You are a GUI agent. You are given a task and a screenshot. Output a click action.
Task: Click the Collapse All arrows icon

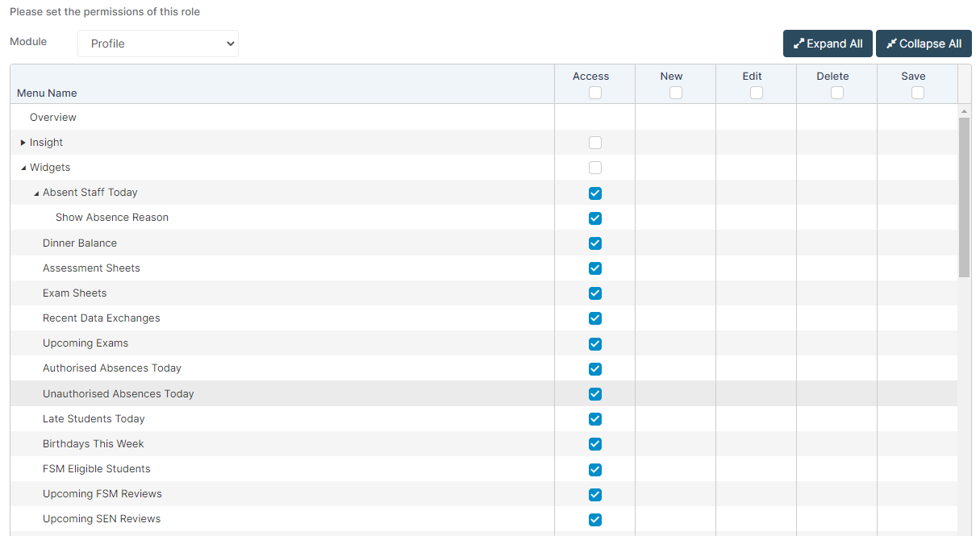point(890,43)
